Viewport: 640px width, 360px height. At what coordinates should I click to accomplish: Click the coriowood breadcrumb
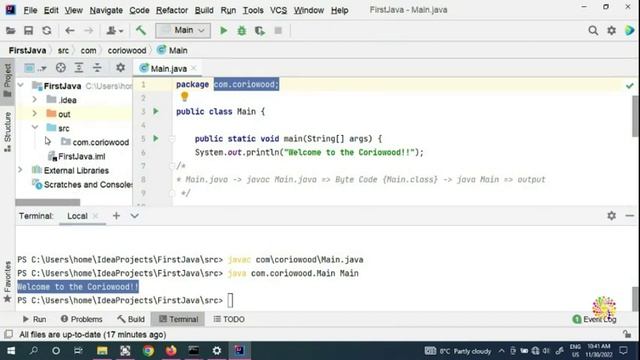(x=127, y=51)
